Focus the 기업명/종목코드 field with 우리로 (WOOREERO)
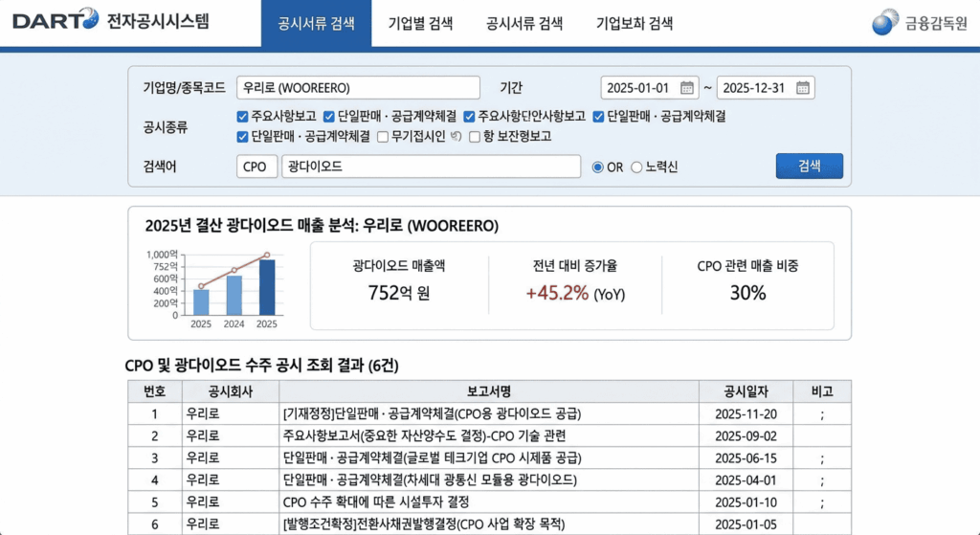This screenshot has height=535, width=980. 358,87
